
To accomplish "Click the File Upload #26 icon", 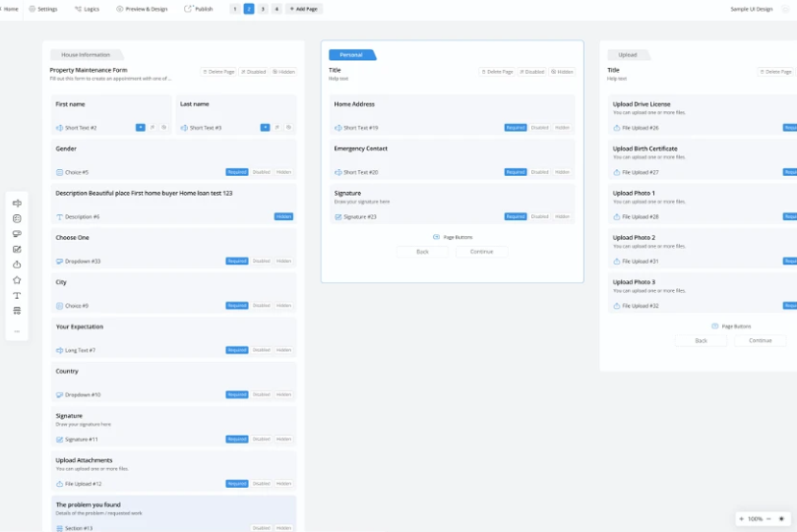I will pyautogui.click(x=617, y=128).
